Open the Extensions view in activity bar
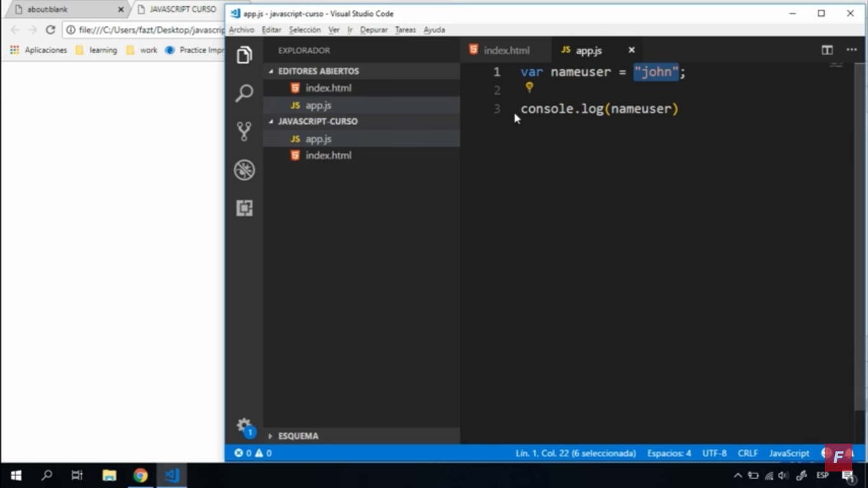 click(x=244, y=208)
